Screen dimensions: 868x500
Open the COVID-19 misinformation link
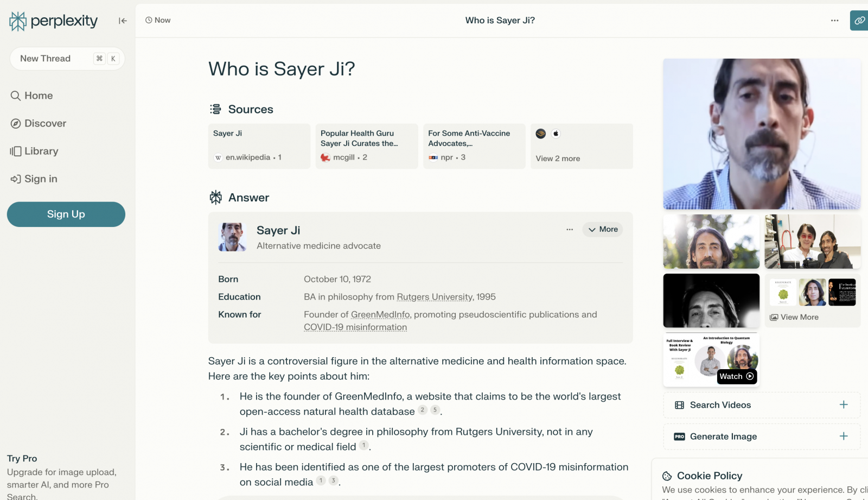355,327
